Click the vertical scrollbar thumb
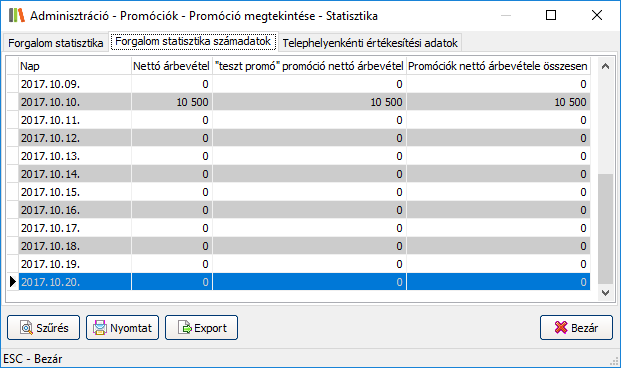 [x=605, y=229]
